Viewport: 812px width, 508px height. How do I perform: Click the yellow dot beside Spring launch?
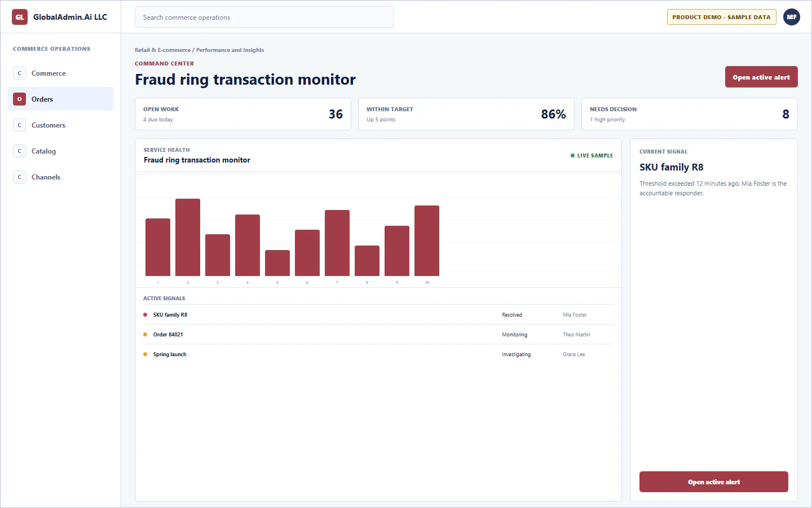[145, 354]
